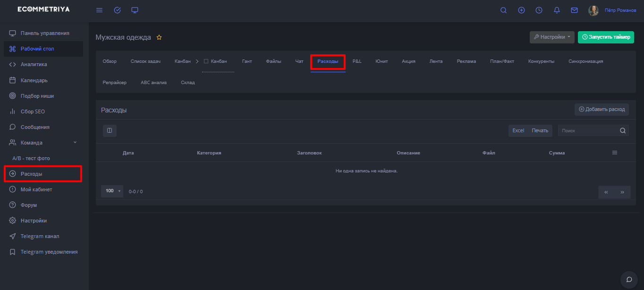Open the table hamburger menu near Сумма
Viewport: 644px width, 290px height.
click(x=615, y=153)
